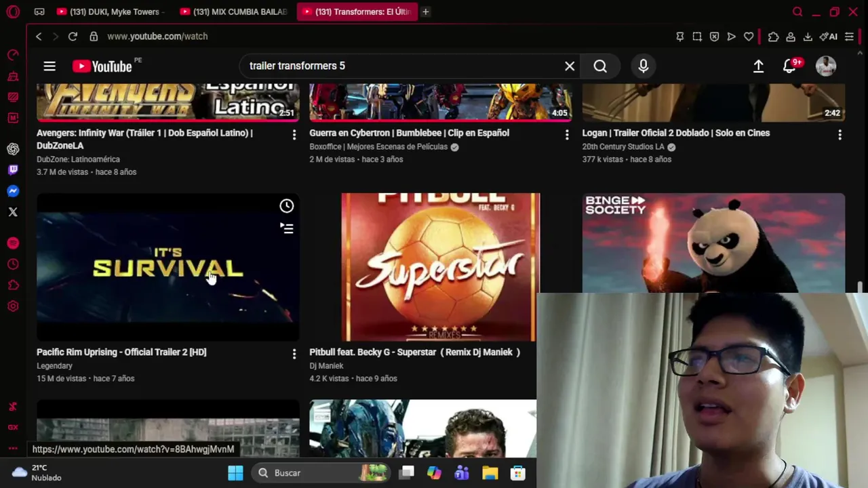The width and height of the screenshot is (868, 488).
Task: Add page to bookmarks with heart icon
Action: click(x=749, y=37)
